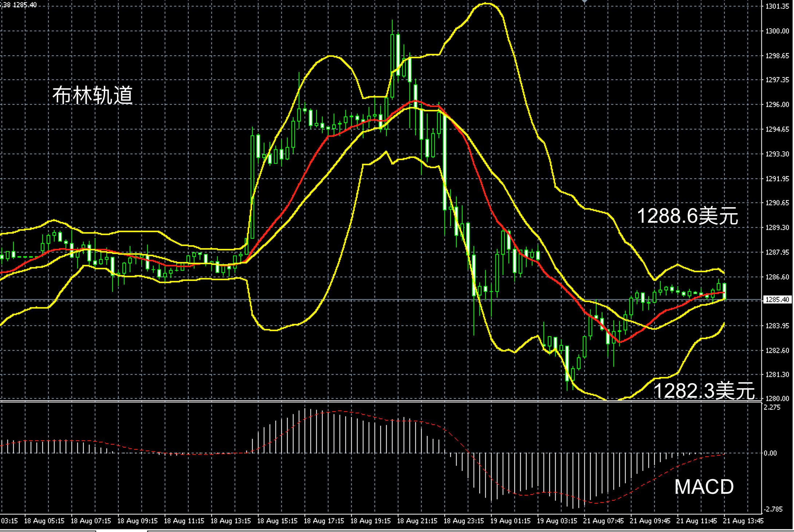Click the 18 Aug 15:15 time label
Viewport: 794px width, 532px height.
tap(277, 521)
